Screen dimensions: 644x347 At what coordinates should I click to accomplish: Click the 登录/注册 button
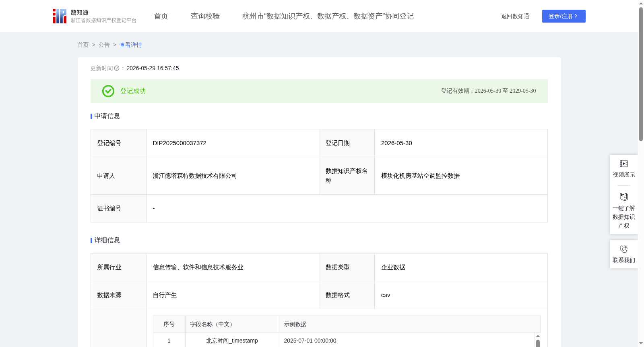coord(564,16)
